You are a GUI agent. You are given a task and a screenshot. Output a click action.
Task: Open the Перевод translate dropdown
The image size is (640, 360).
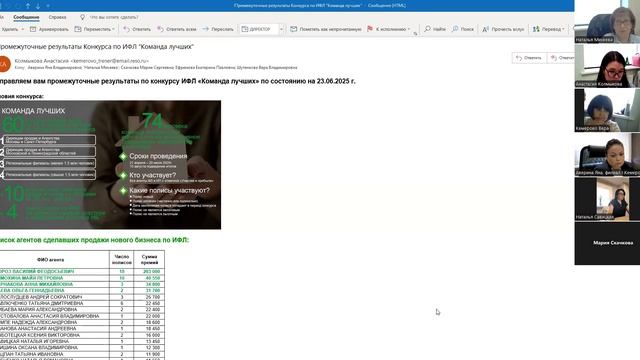point(549,29)
